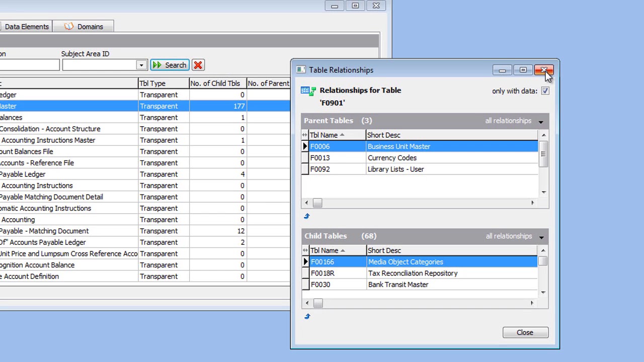Select 'Payable Matching Document Detail' row
Screen dimensions: 644x362
click(145, 197)
